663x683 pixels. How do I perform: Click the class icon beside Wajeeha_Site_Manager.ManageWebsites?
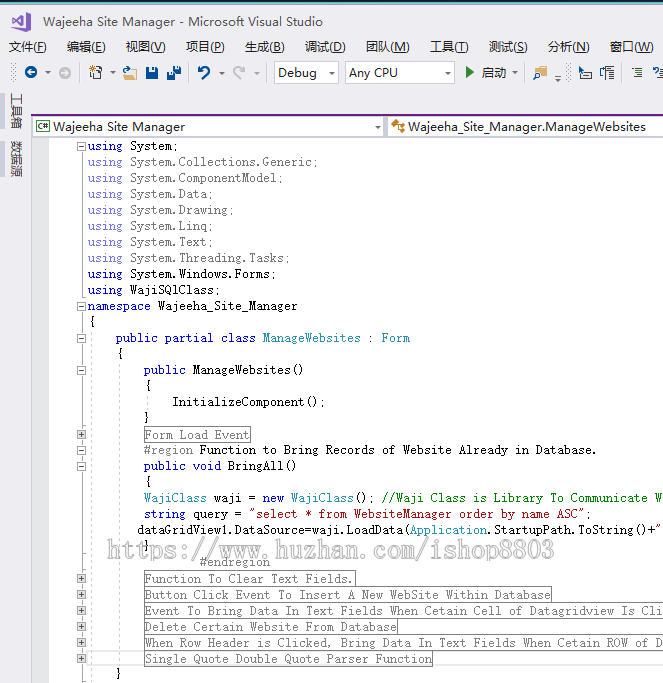coord(398,126)
